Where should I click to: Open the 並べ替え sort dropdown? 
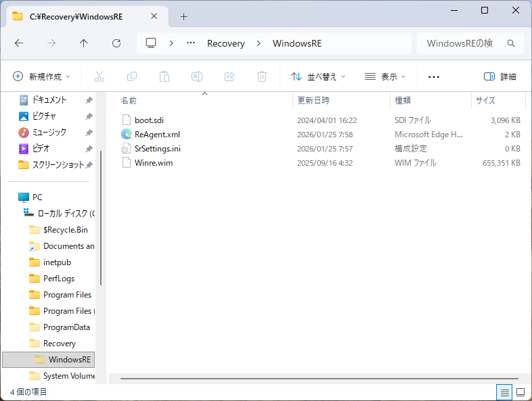[x=318, y=76]
